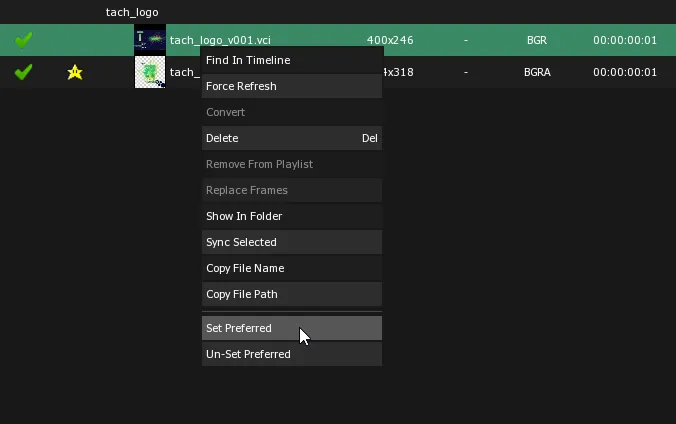Select the tach_logo_v001.vci thumbnail
Image resolution: width=676 pixels, height=424 pixels.
[150, 40]
